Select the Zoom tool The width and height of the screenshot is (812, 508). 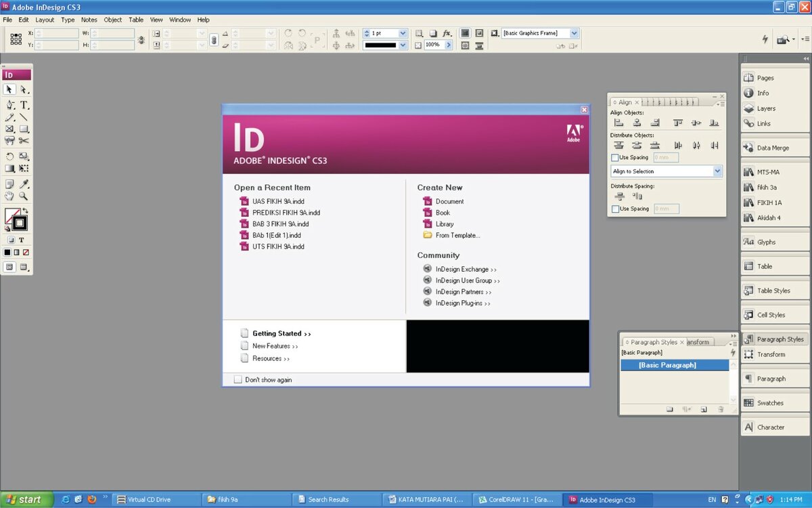pyautogui.click(x=24, y=196)
